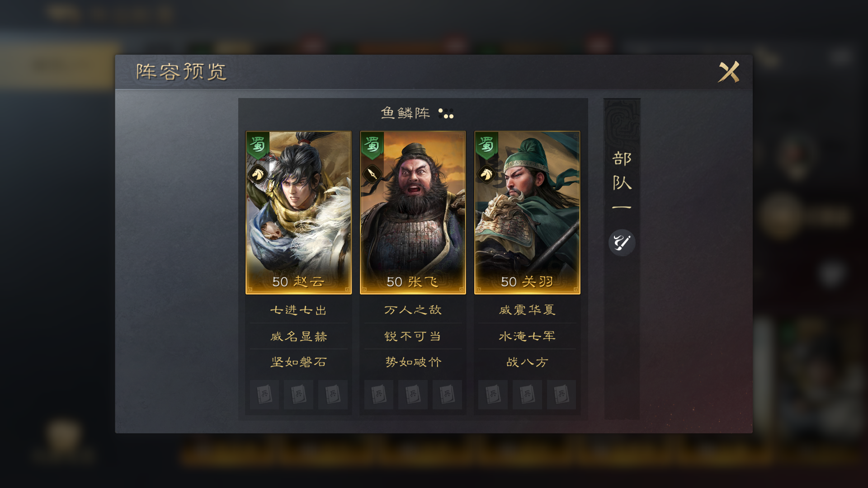
Task: Select the 水淹七军 skill
Action: (x=527, y=336)
